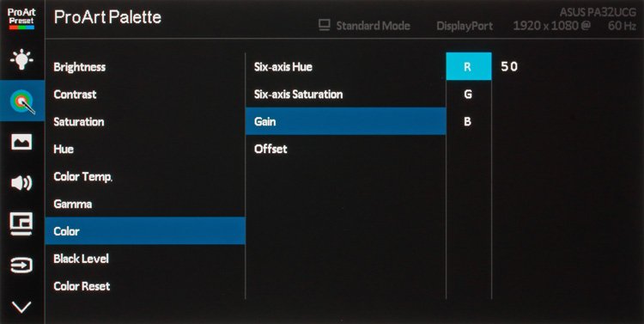Select the G gain channel
644x324 pixels.
[469, 95]
